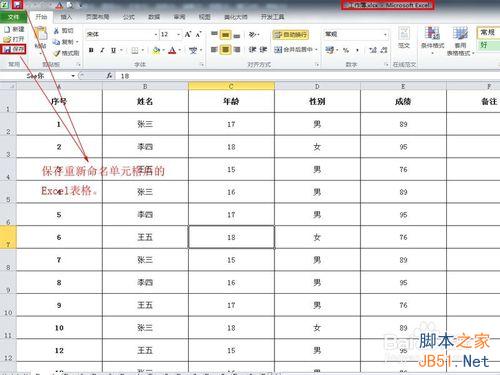This screenshot has width=500, height=375.
Task: Open the Name Box dropdown arrow
Action: tap(73, 76)
